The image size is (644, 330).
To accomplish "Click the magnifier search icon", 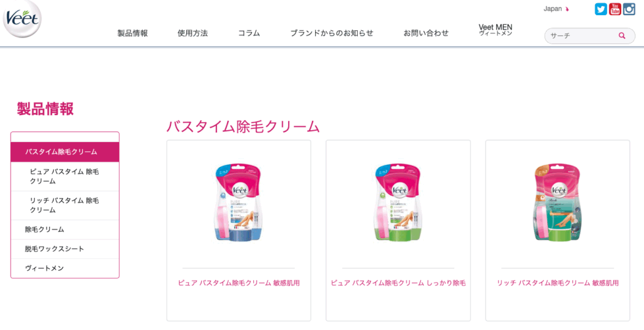I will click(622, 36).
